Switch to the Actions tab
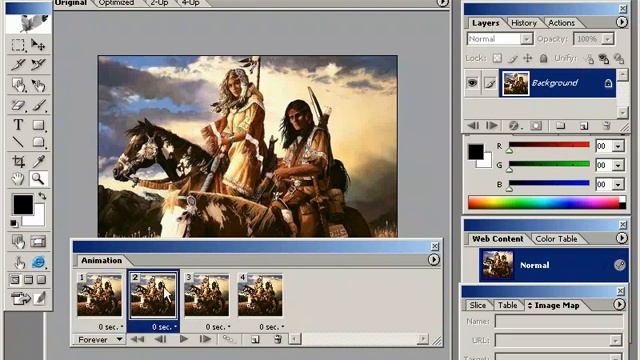This screenshot has width=640, height=360. [561, 23]
